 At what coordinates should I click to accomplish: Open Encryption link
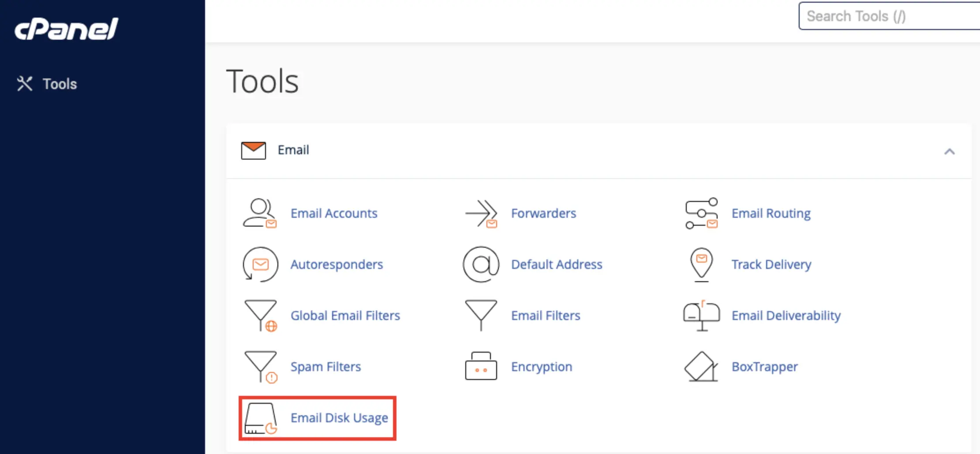(542, 367)
